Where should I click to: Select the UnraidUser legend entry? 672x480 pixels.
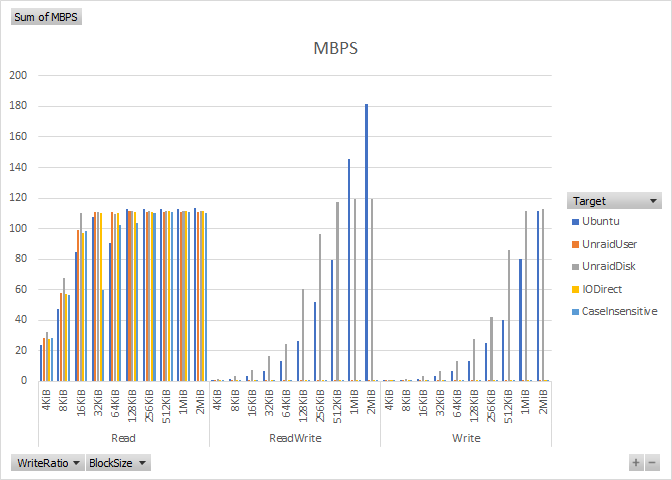(609, 244)
